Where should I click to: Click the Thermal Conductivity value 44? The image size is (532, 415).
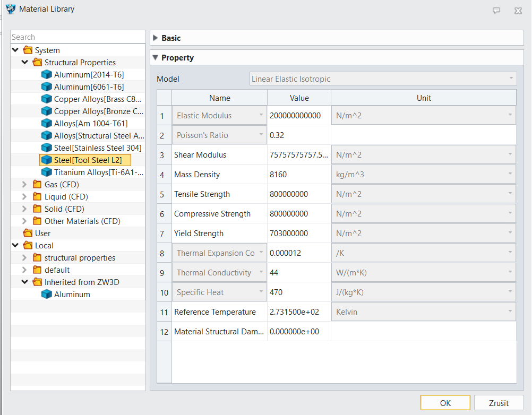click(x=299, y=273)
